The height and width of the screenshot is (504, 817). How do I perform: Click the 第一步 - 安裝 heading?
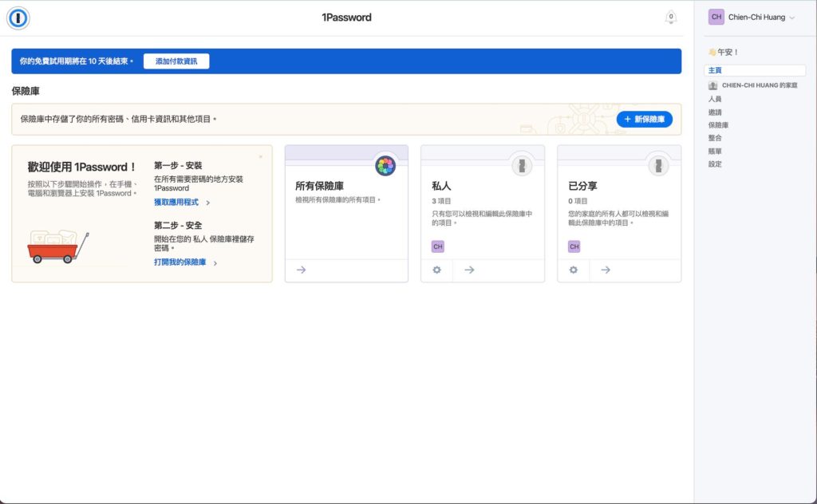[x=178, y=166]
